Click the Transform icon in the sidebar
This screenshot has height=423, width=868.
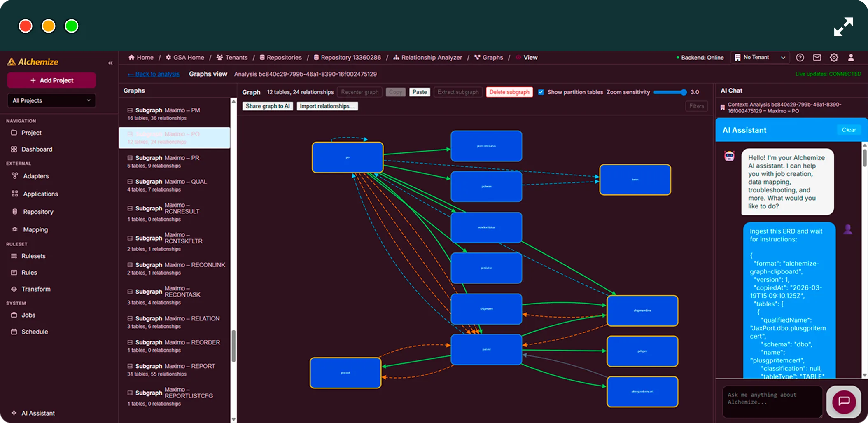click(14, 289)
